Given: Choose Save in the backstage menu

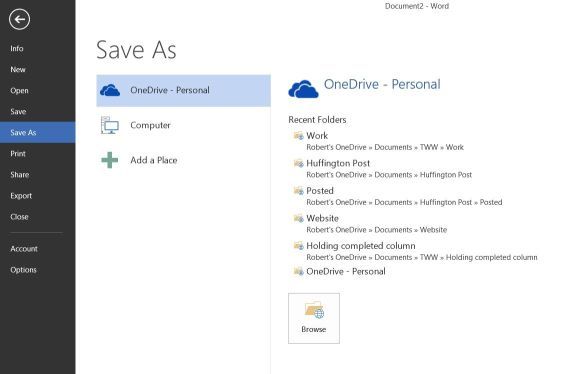Looking at the screenshot, I should (x=18, y=112).
